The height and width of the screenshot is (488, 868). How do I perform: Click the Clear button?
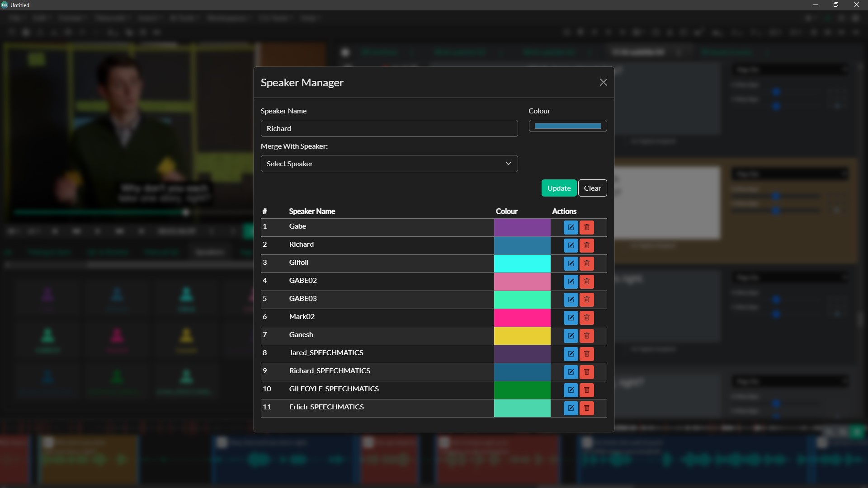(x=592, y=188)
